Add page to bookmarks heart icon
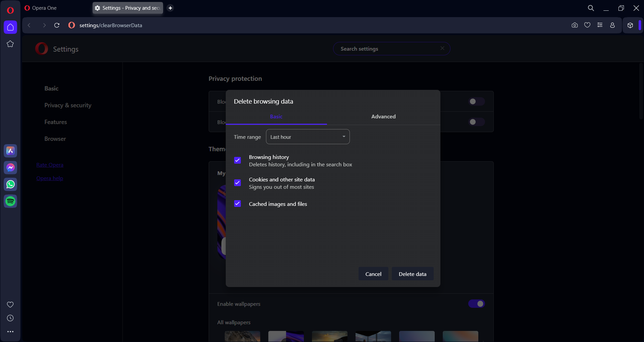This screenshot has height=342, width=644. pos(587,25)
